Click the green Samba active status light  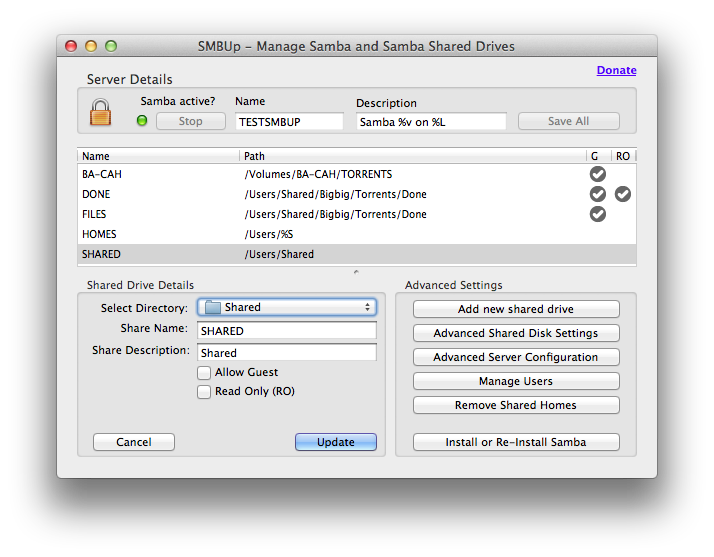click(142, 121)
